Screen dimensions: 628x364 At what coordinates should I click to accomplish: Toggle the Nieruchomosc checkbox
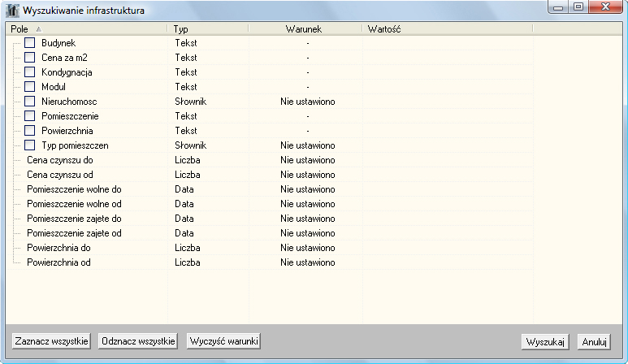[29, 102]
